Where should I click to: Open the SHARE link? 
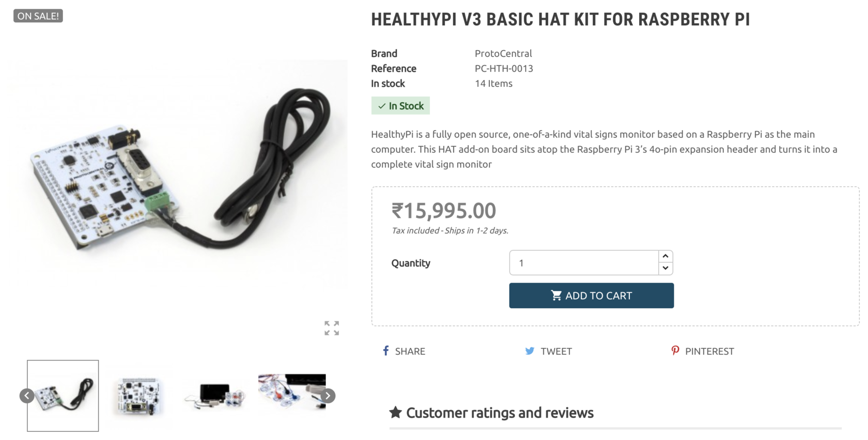(x=410, y=351)
